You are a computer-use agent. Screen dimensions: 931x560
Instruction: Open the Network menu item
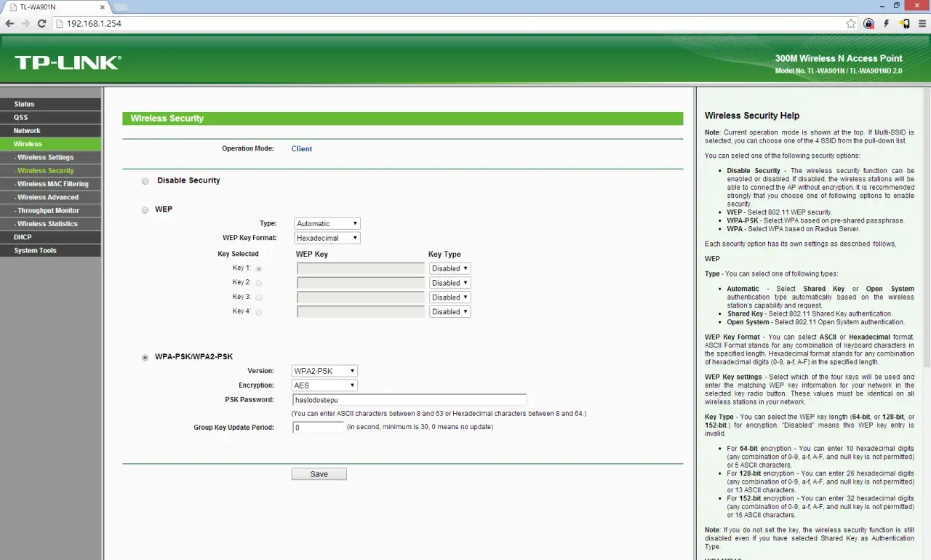pyautogui.click(x=51, y=131)
